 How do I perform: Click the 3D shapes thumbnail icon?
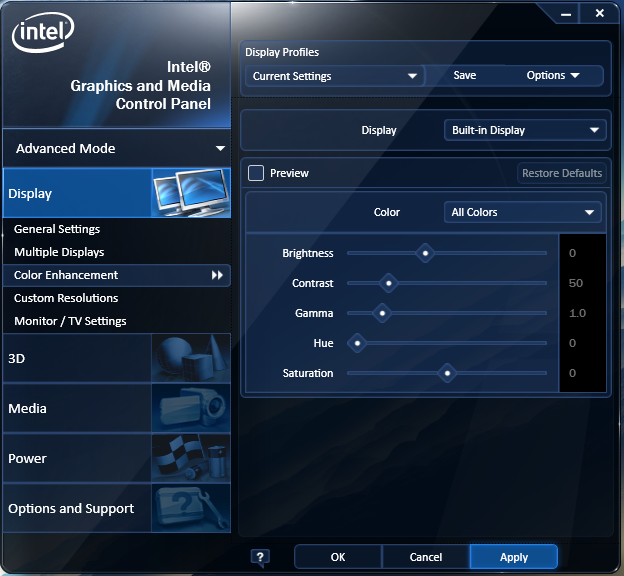point(191,358)
